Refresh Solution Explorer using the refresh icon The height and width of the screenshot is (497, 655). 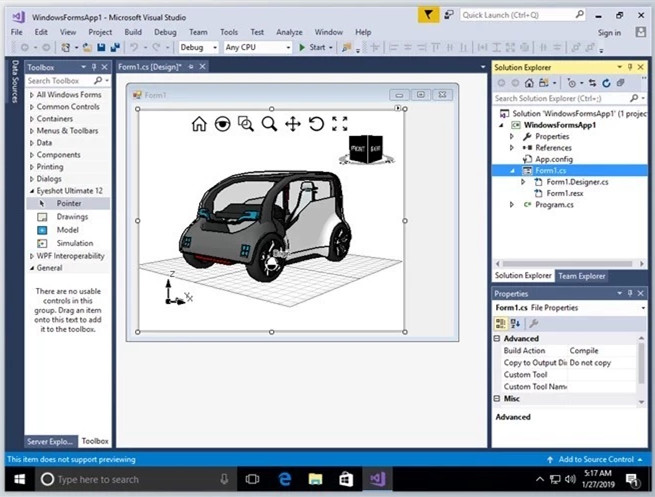(x=606, y=83)
